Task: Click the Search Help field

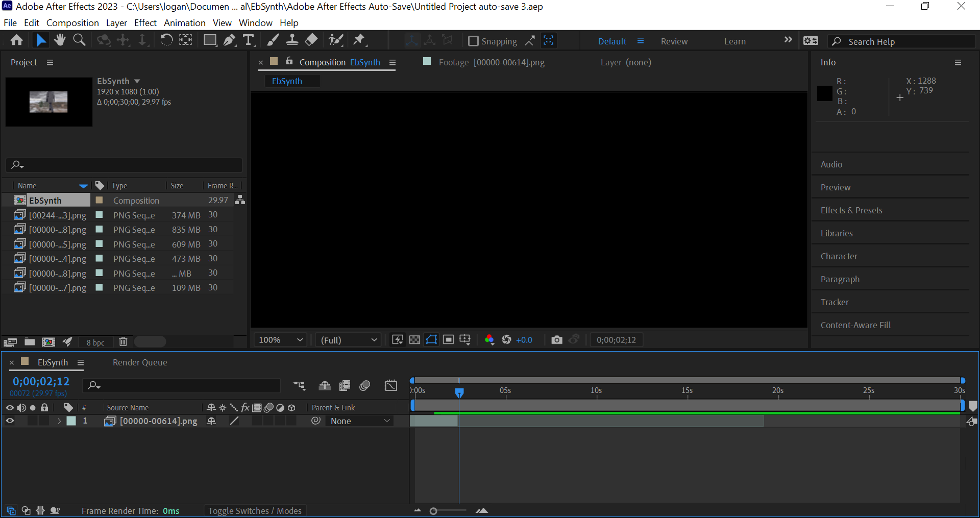Action: (901, 41)
